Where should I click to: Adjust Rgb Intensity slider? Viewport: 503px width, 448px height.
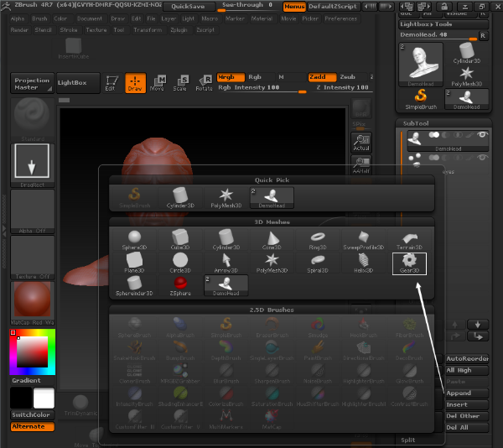pyautogui.click(x=262, y=88)
